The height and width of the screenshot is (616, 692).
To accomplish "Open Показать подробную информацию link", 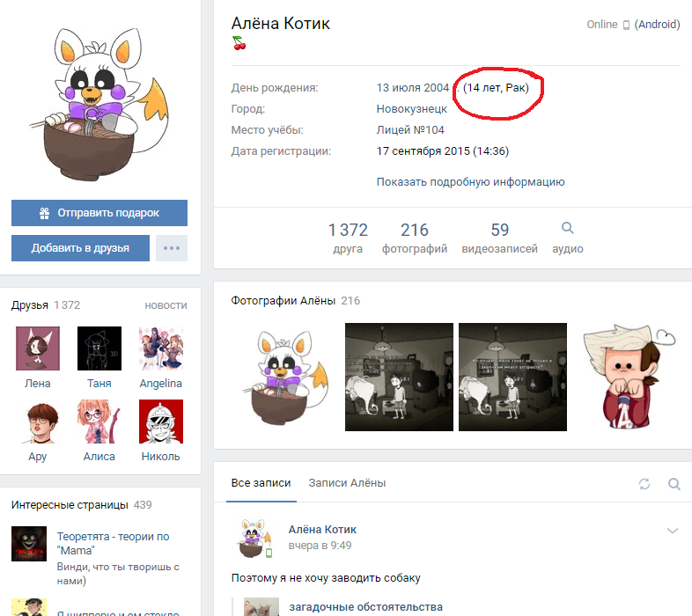I will (470, 182).
